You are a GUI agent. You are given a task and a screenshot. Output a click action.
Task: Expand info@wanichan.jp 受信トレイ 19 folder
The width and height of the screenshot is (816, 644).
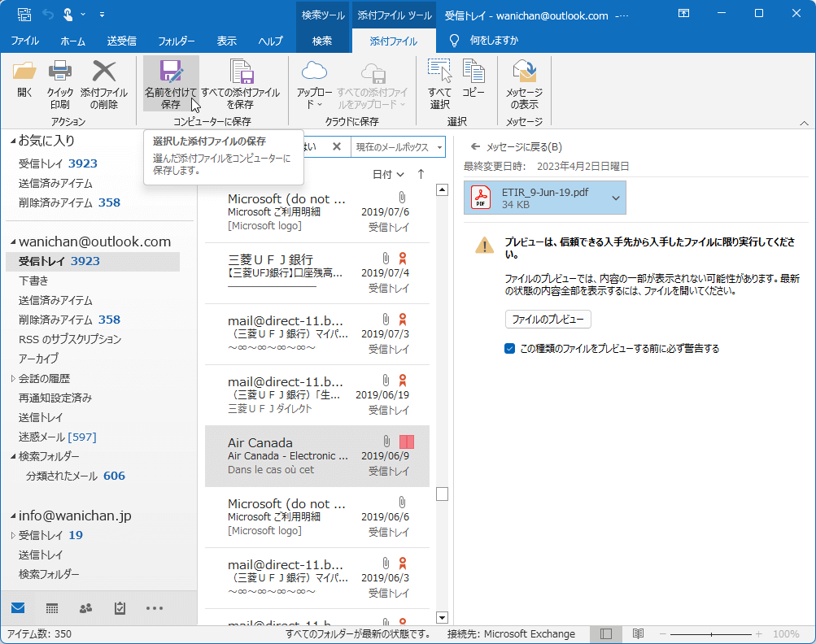pyautogui.click(x=13, y=535)
